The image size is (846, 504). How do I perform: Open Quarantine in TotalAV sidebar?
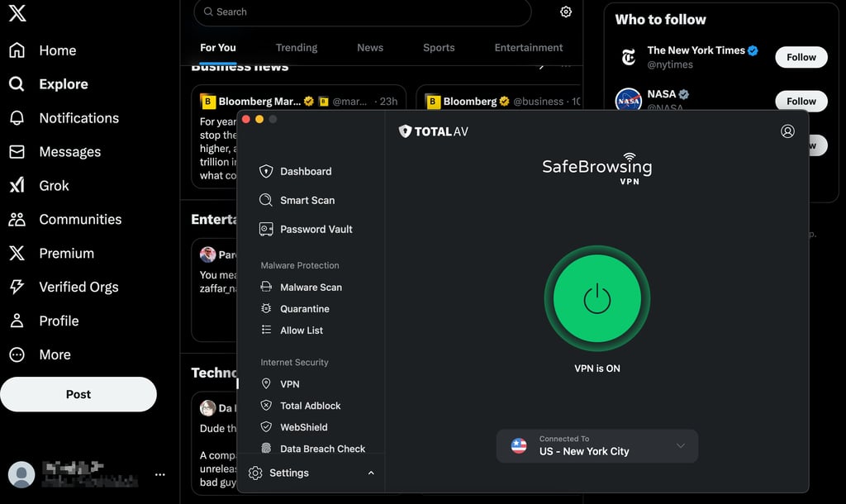tap(295, 309)
